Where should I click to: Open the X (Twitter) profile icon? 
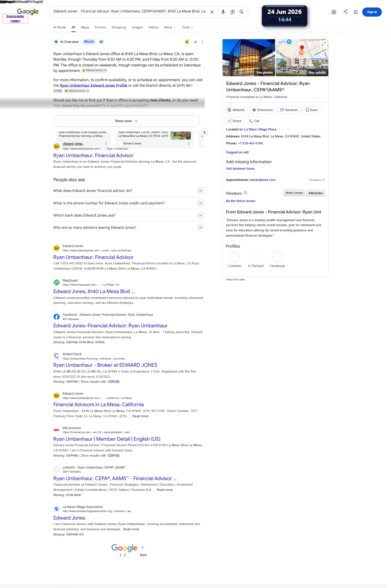point(256,257)
